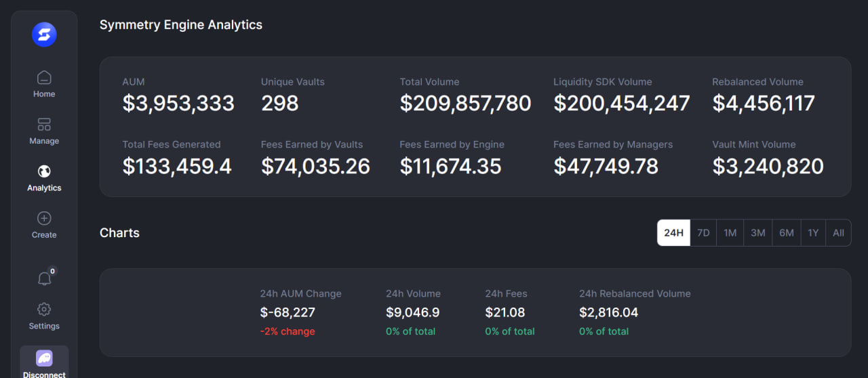Select the 24H chart range
This screenshot has width=868, height=378.
point(673,233)
